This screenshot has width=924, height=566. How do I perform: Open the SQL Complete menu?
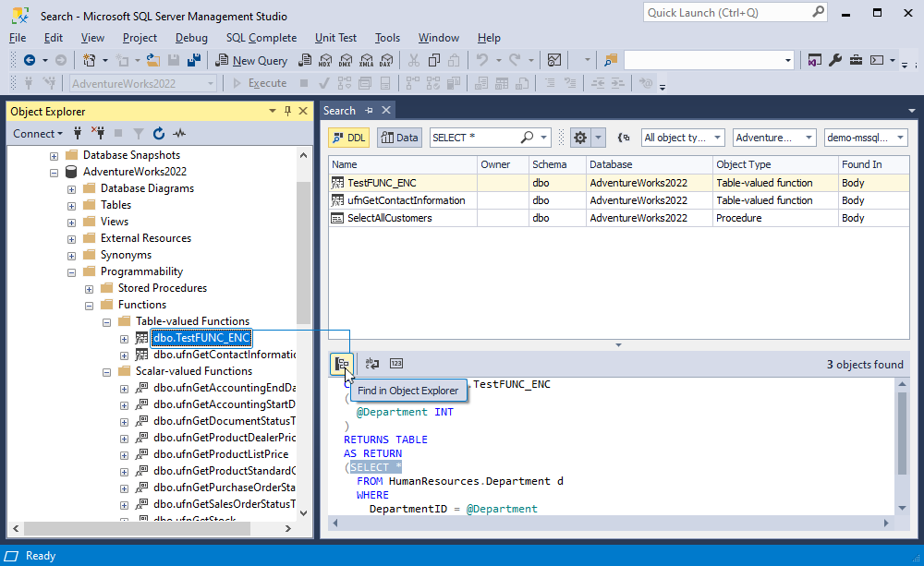(261, 38)
